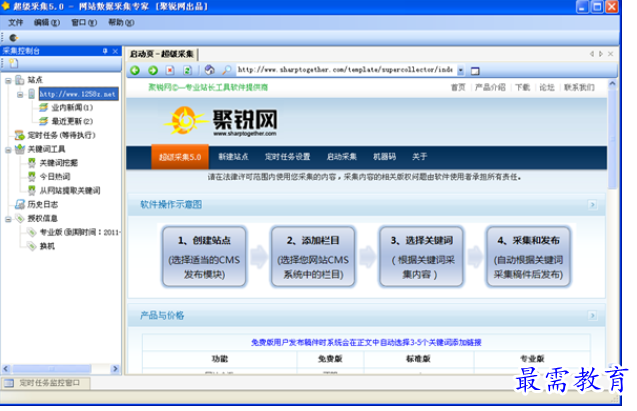The image size is (637, 411).
Task: Pin the 采集控制台 panel
Action: [x=105, y=51]
